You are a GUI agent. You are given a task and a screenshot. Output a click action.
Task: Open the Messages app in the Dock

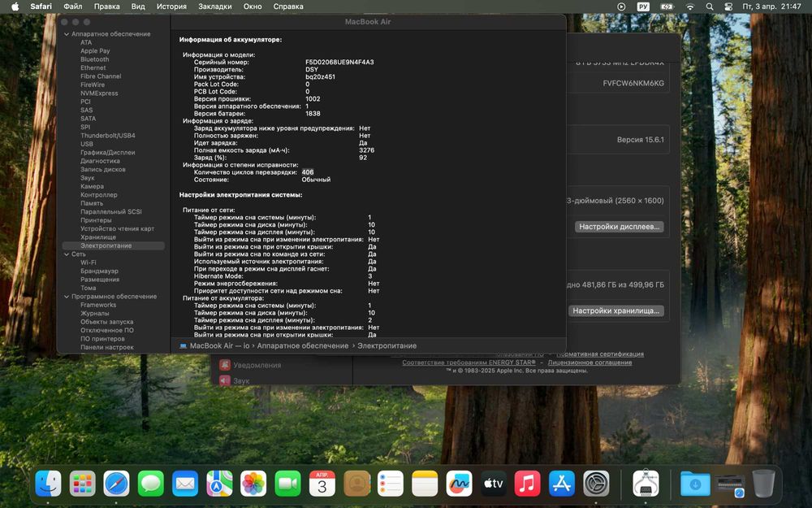tap(151, 484)
